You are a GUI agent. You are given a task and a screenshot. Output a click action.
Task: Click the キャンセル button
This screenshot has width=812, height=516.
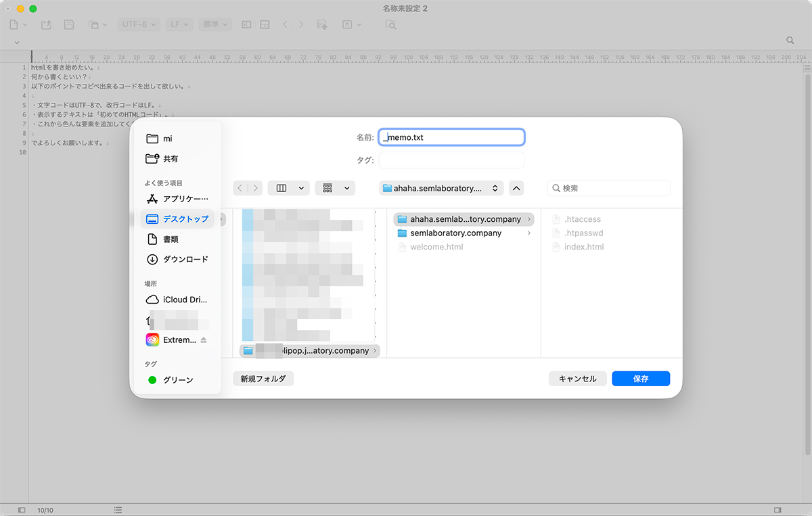pos(577,378)
